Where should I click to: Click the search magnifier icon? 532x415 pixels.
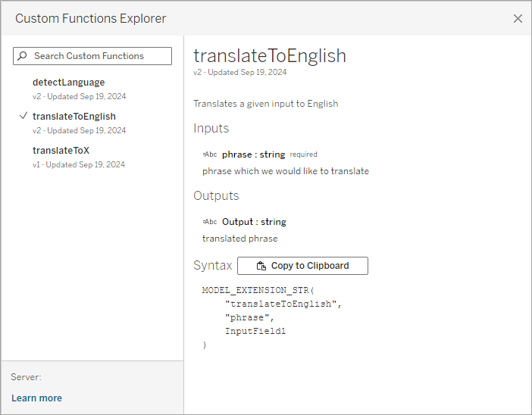(23, 56)
